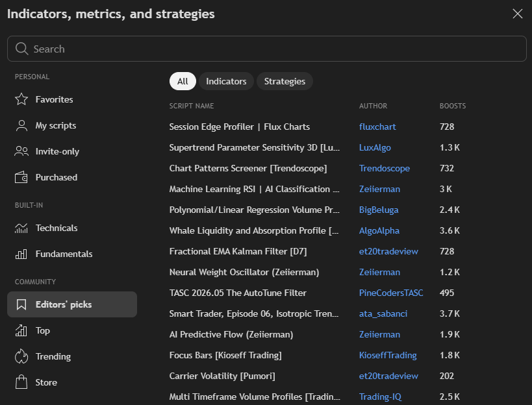
Task: Open Zeiierman link on Machine Learning RSI row
Action: pos(379,189)
